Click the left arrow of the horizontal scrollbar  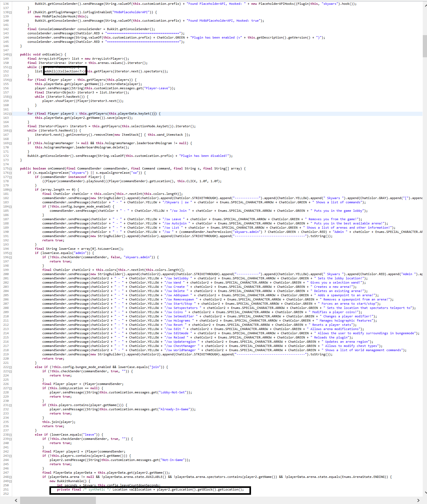16,500
